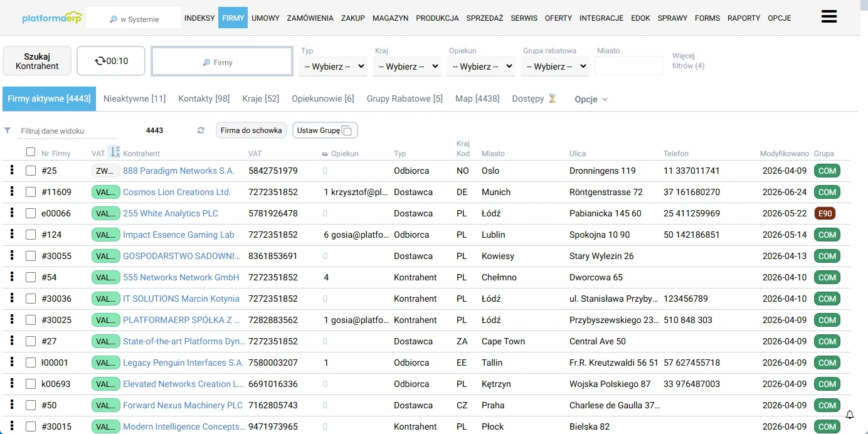868x434 pixels.
Task: Open the row menu dots for #50
Action: 12,405
